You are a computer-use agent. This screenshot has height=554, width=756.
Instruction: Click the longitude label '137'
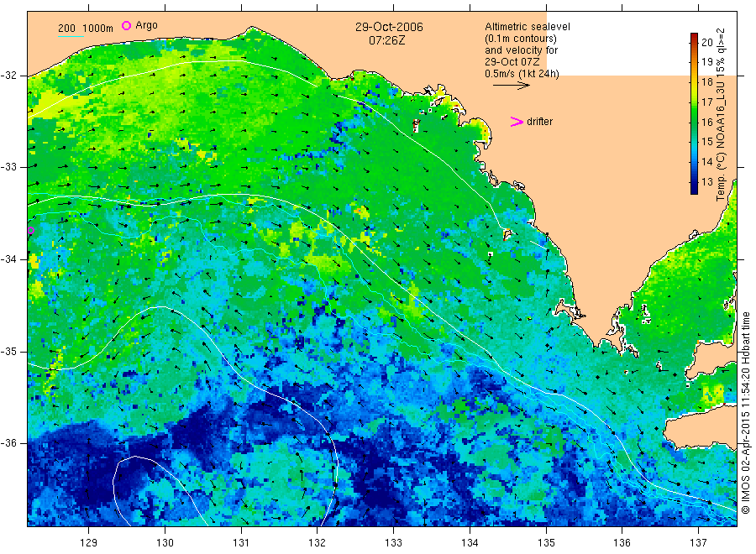click(698, 543)
